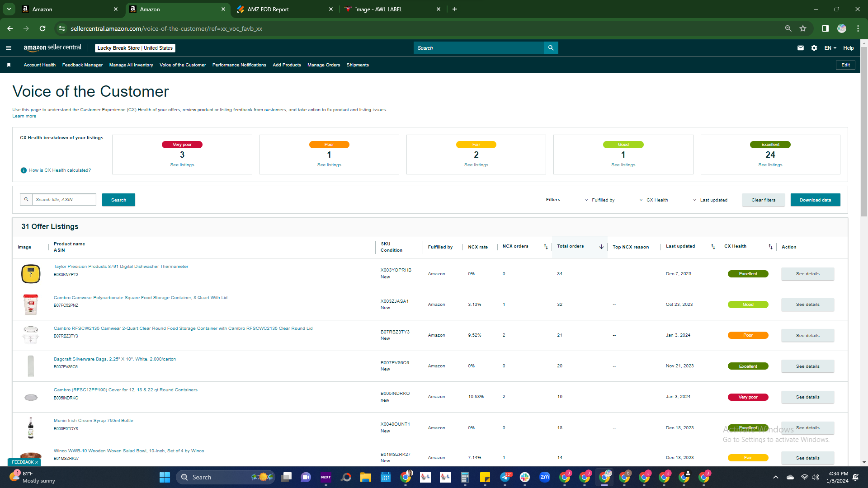See details for Bagcraft Silverware Bags
The height and width of the screenshot is (488, 868).
point(807,366)
